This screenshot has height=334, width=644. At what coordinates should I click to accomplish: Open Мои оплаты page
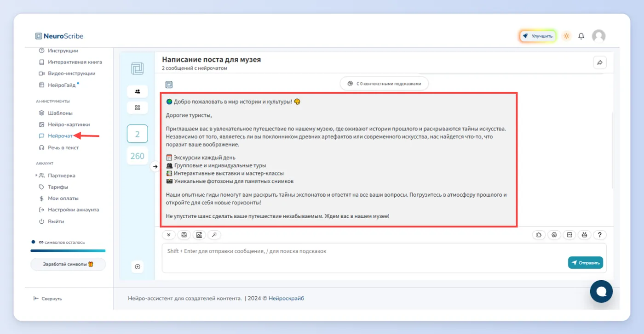[59, 198]
